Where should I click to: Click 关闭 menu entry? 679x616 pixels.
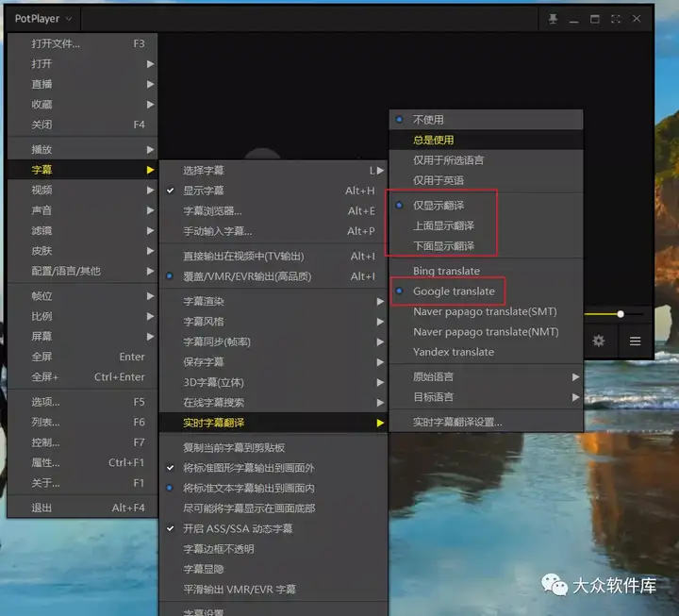[82, 125]
